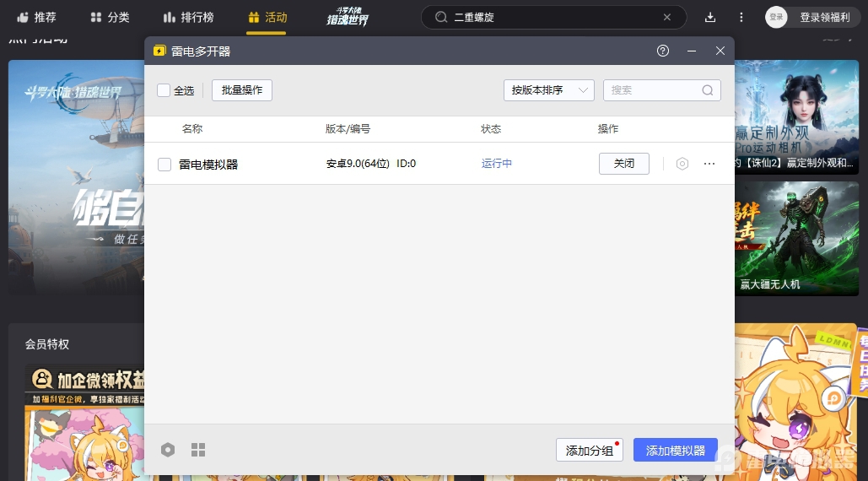This screenshot has width=868, height=481.
Task: Switch to grid view layout icon
Action: [198, 450]
